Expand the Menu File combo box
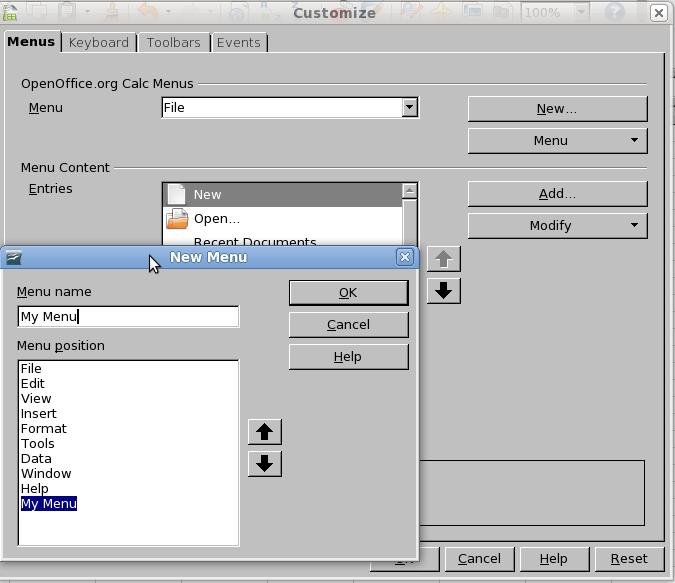This screenshot has height=583, width=675. tap(409, 107)
